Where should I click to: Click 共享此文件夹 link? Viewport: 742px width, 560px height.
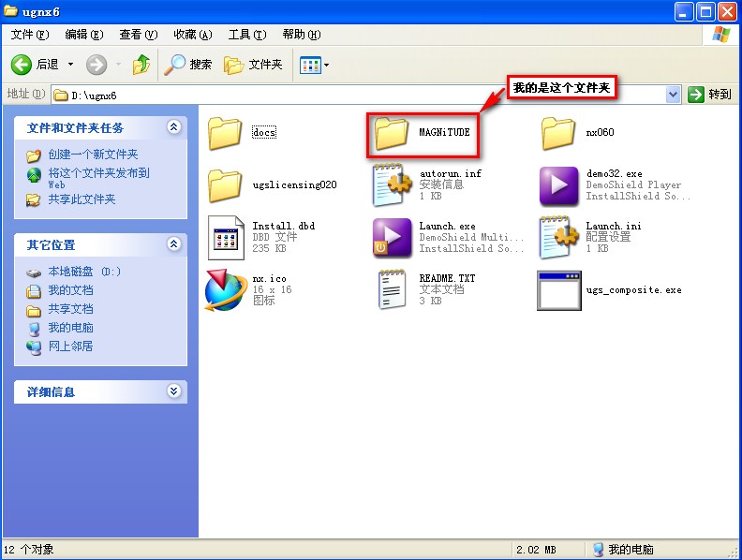(x=82, y=199)
